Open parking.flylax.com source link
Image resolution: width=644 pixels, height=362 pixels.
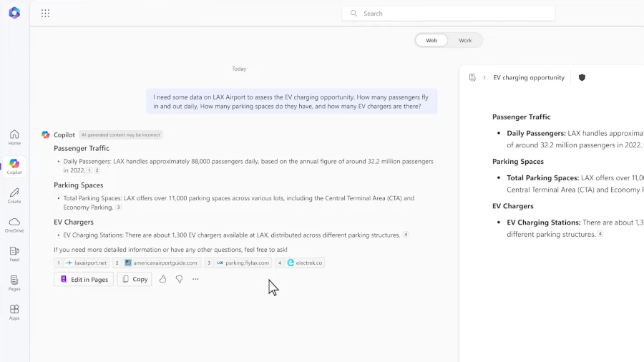(238, 263)
